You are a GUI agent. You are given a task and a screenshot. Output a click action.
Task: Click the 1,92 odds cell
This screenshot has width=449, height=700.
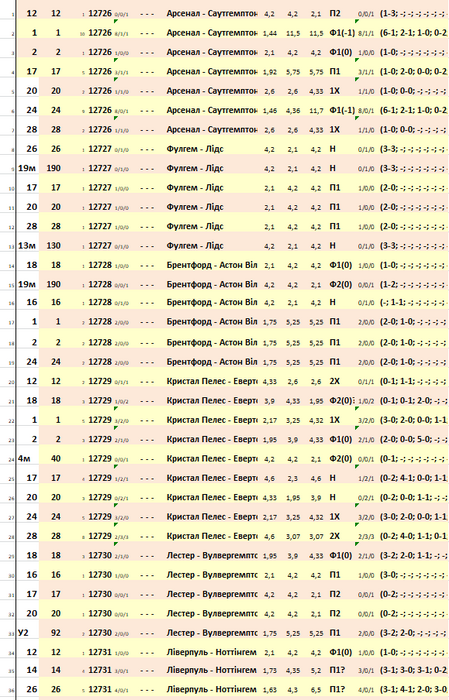coord(270,72)
